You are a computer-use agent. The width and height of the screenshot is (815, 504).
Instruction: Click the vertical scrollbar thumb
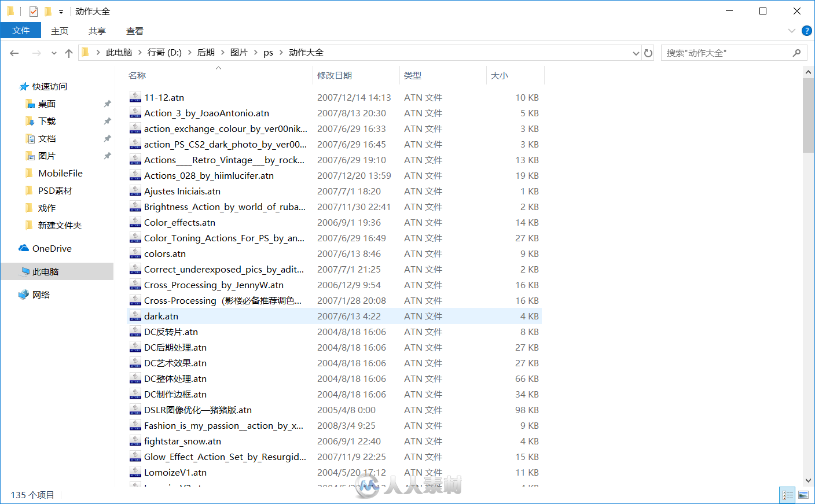[809, 115]
